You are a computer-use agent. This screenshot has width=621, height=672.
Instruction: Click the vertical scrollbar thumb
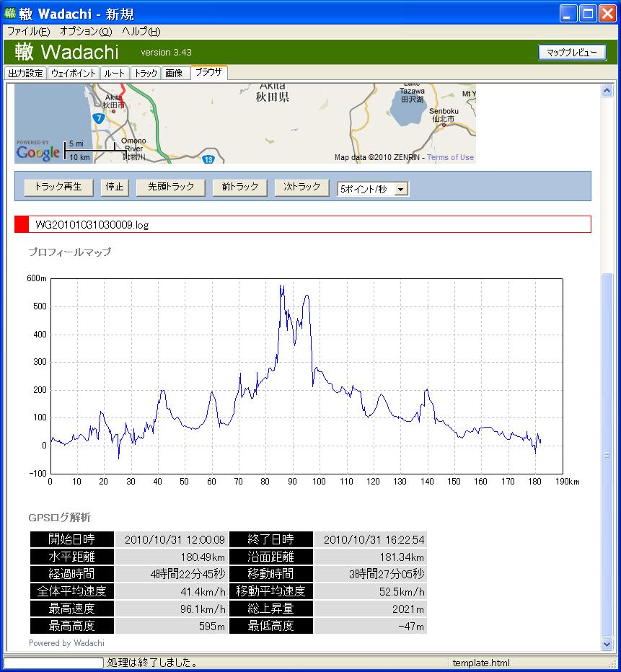(x=607, y=455)
